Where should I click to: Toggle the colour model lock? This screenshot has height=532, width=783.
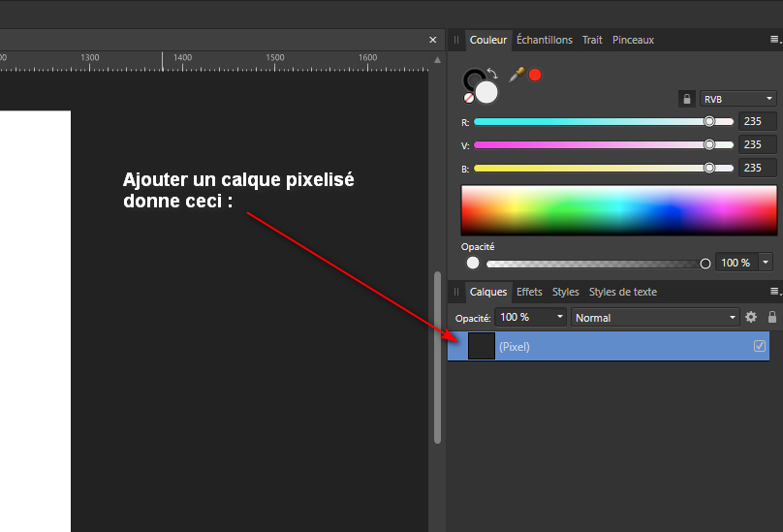[687, 99]
